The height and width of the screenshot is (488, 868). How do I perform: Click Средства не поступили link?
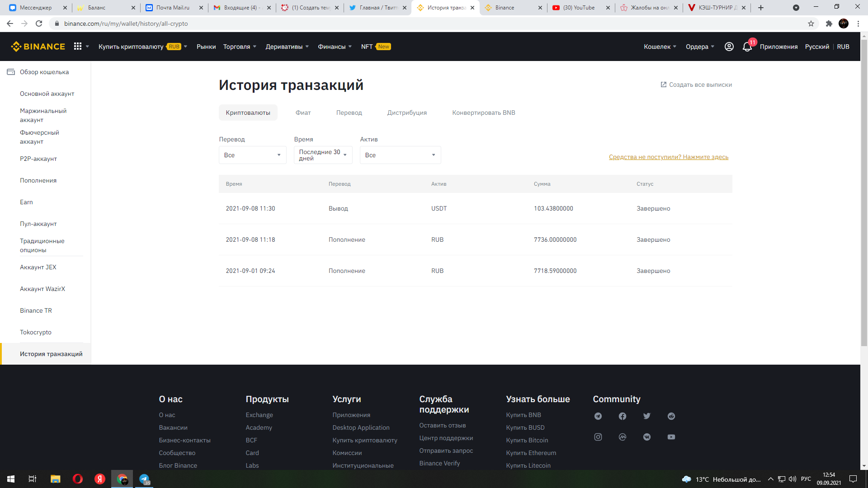pos(669,157)
